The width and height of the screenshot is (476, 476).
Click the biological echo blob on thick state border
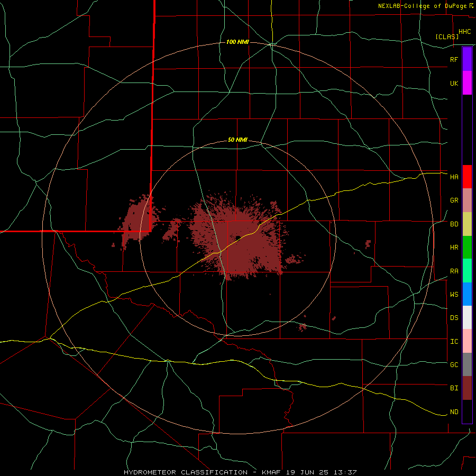139,221
